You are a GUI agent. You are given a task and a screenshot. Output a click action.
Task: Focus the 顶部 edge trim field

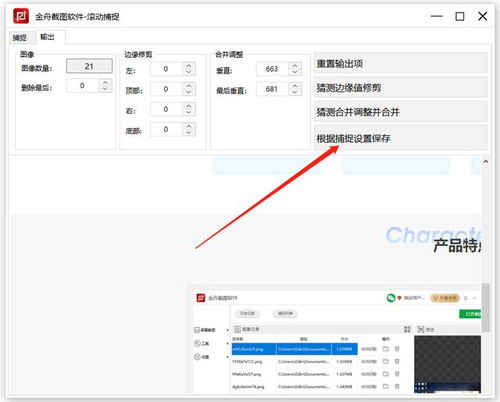[x=166, y=89]
